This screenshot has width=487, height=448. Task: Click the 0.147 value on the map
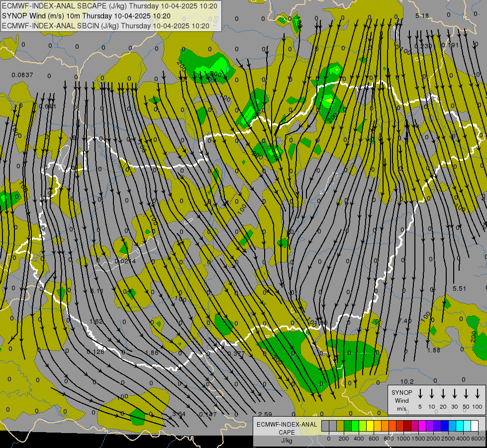click(x=208, y=414)
